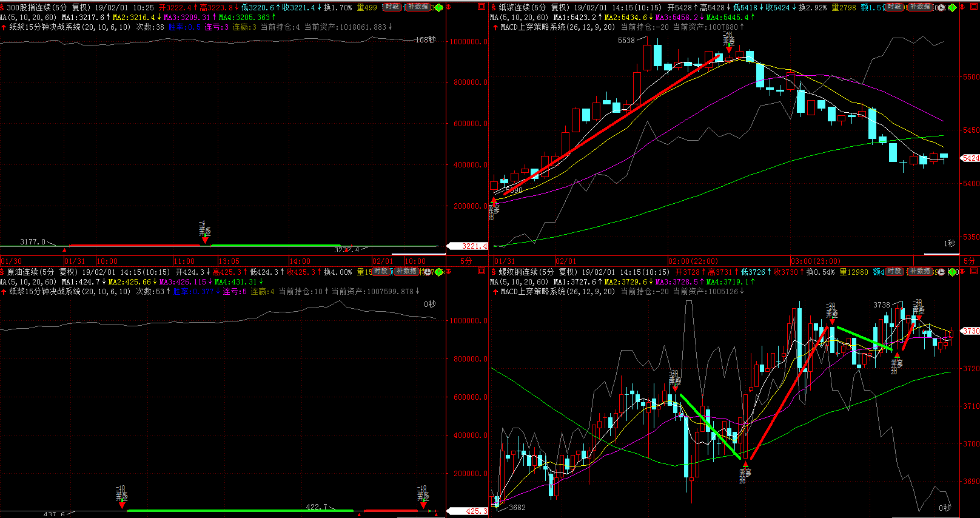Click 01/31 date marker on 300股指 time axis
Image resolution: width=980 pixels, height=518 pixels.
click(75, 261)
